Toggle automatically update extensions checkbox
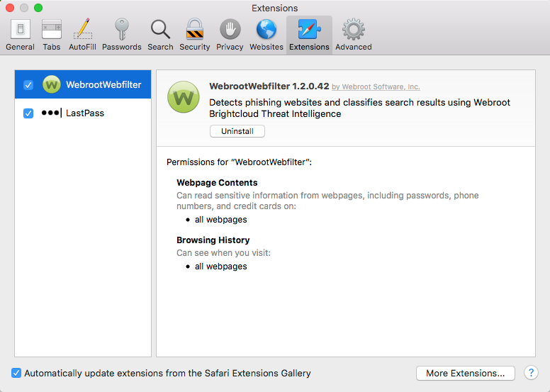The height and width of the screenshot is (392, 550). 16,373
